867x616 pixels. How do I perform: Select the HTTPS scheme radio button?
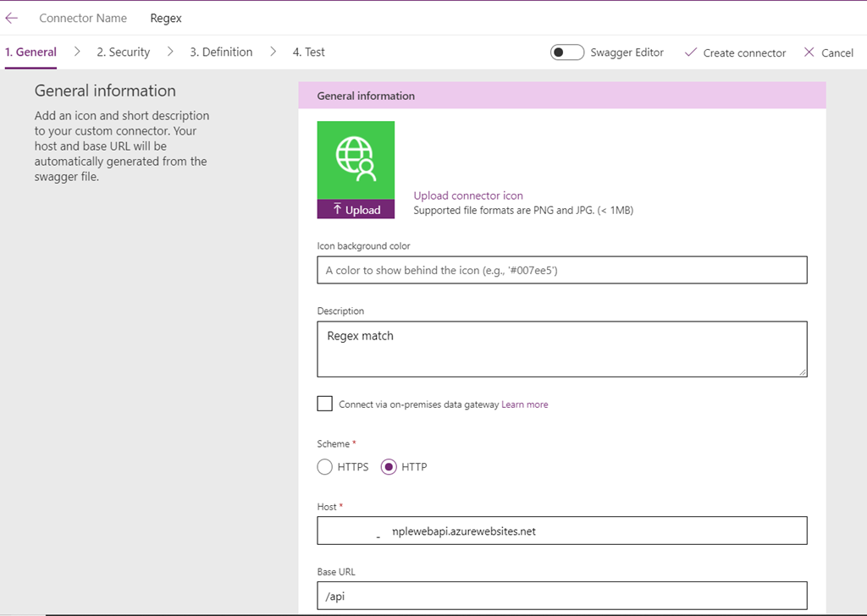point(325,467)
